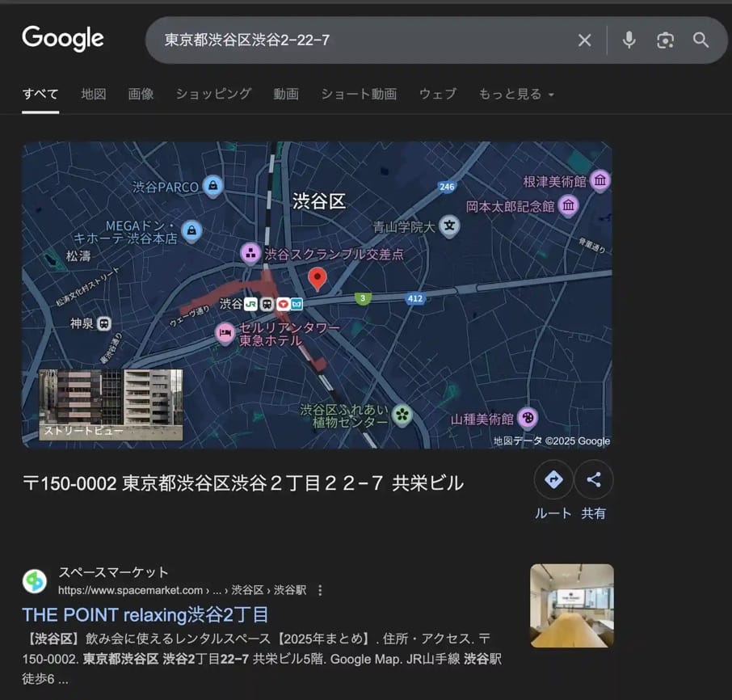Click inside the search input field
Screen dimensions: 732x700
[x=323, y=40]
